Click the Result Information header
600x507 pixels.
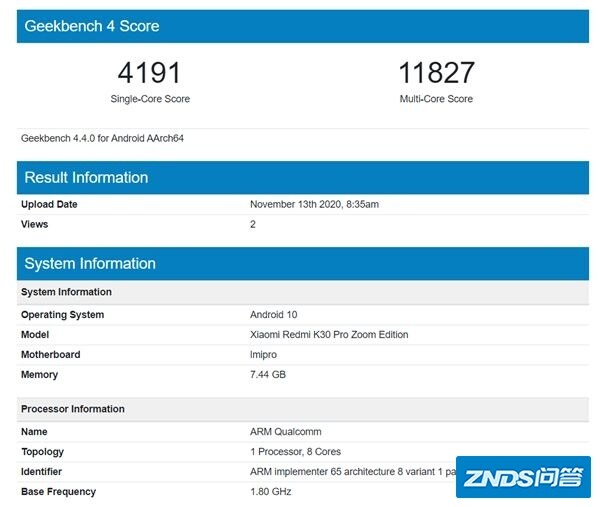pos(303,178)
